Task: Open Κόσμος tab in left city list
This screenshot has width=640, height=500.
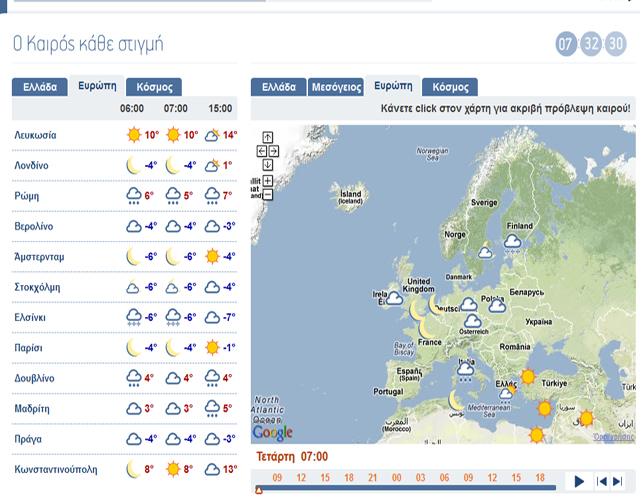Action: pos(155,86)
